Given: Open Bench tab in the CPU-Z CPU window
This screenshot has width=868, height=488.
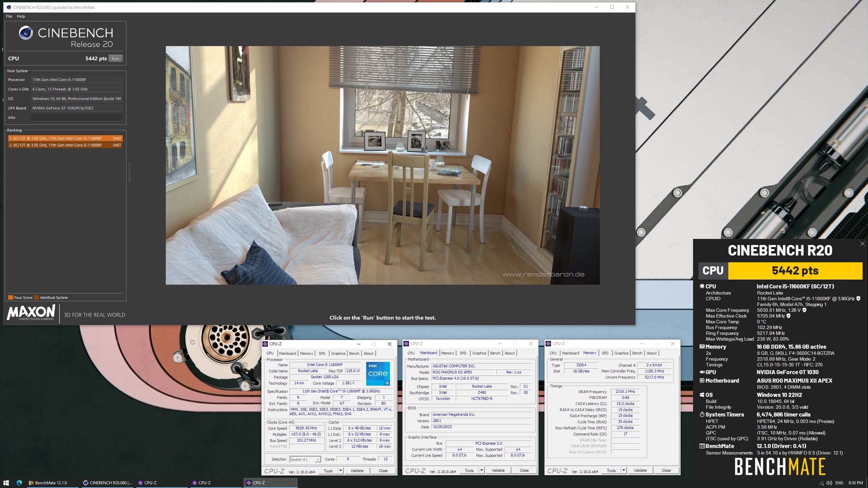Looking at the screenshot, I should click(354, 353).
